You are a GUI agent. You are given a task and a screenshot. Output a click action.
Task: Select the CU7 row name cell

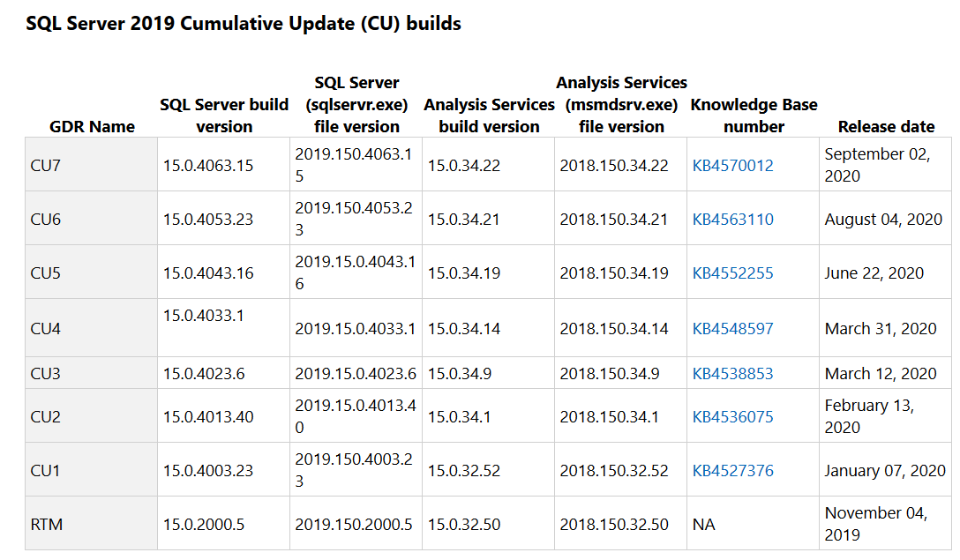46,166
